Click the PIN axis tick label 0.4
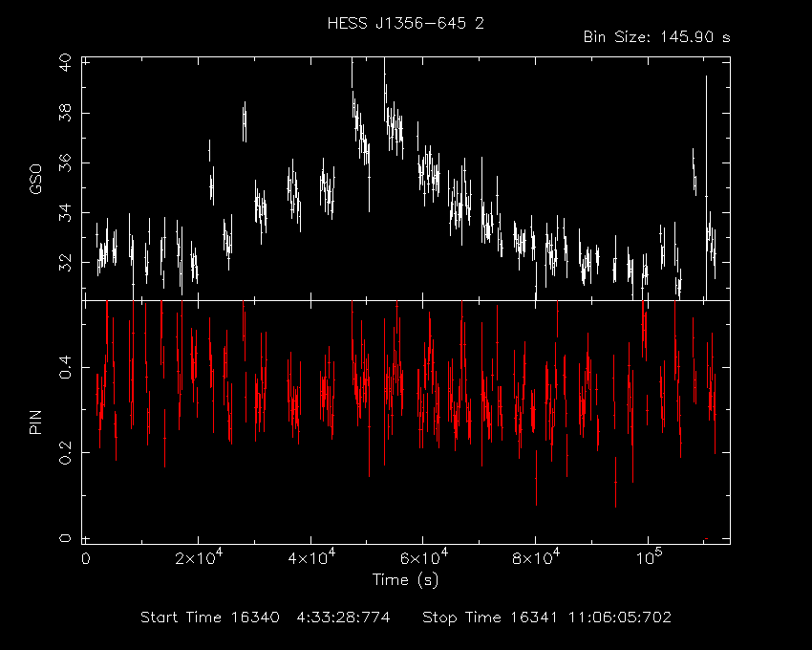The width and height of the screenshot is (812, 650). click(65, 367)
